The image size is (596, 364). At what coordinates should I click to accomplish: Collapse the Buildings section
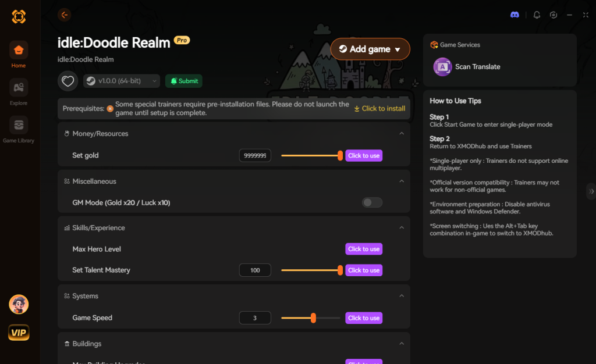(402, 344)
